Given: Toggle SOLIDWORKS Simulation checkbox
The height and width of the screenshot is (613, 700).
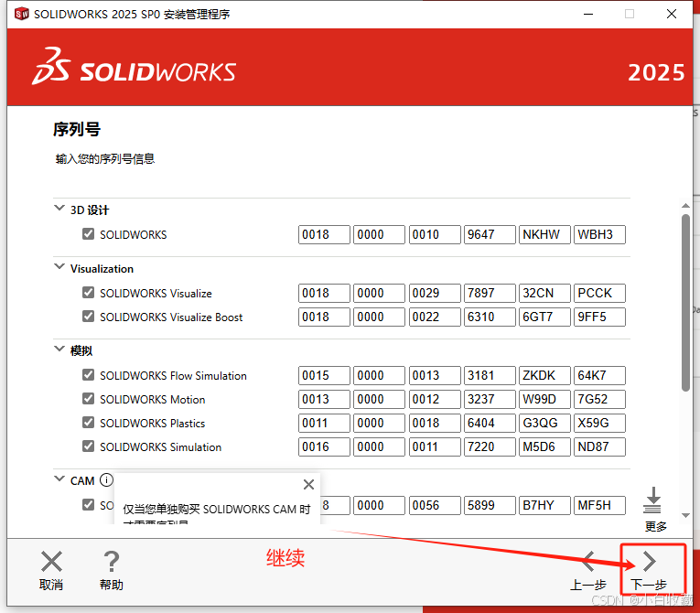Looking at the screenshot, I should tap(89, 446).
